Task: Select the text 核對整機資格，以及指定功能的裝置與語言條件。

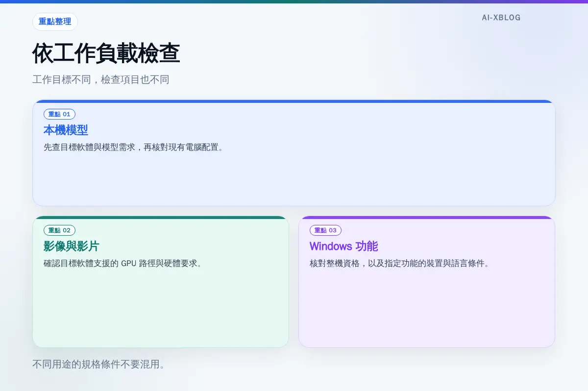Action: click(400, 263)
